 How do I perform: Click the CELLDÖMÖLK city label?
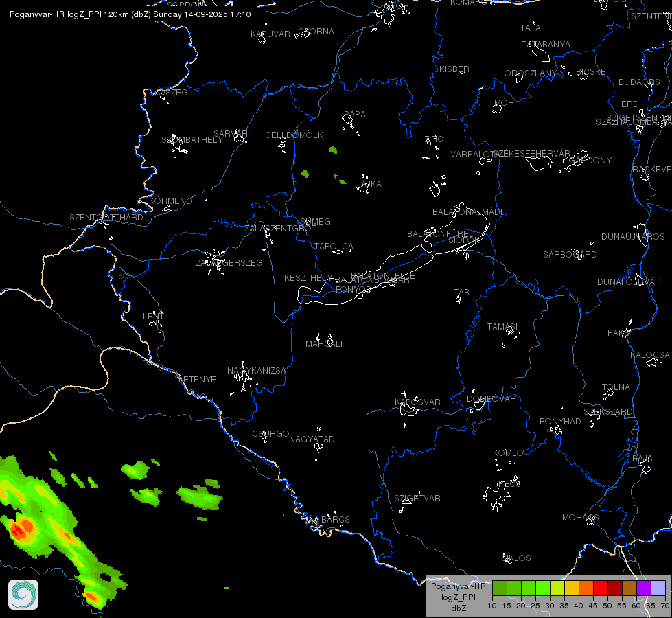click(294, 135)
